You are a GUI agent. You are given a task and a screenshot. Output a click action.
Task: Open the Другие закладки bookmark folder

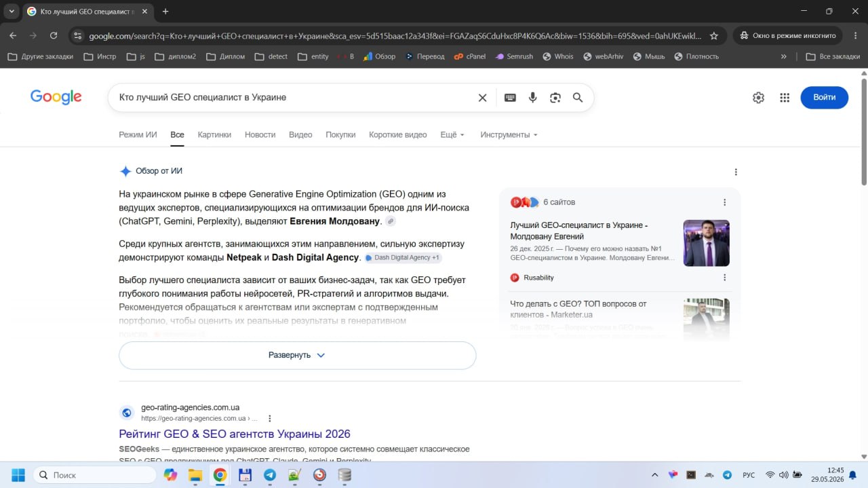(40, 56)
